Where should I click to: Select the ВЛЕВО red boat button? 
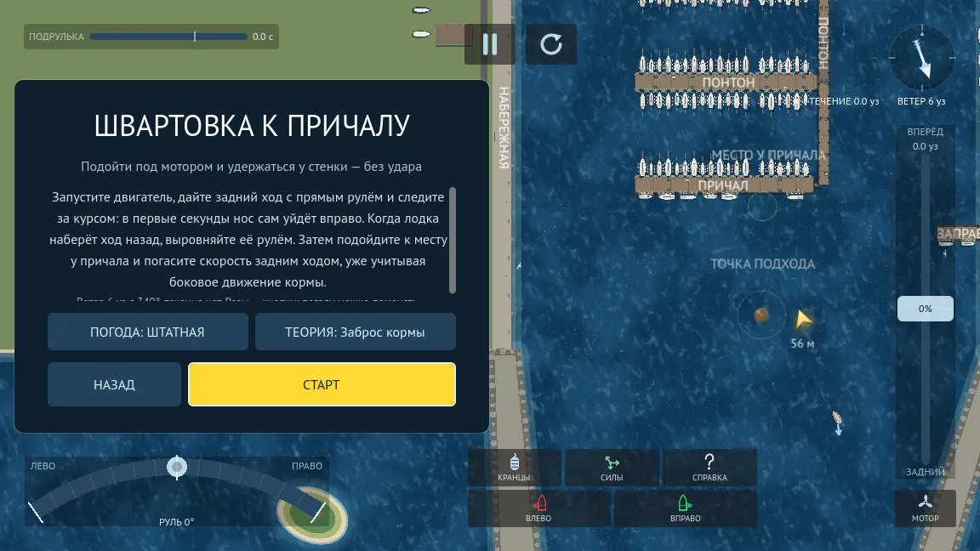pos(538,508)
